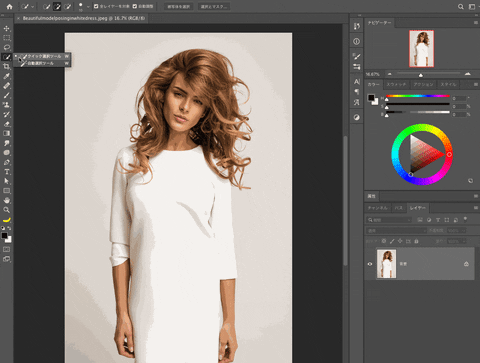The width and height of the screenshot is (480, 363).
Task: Open the Character panel icon
Action: [357, 82]
